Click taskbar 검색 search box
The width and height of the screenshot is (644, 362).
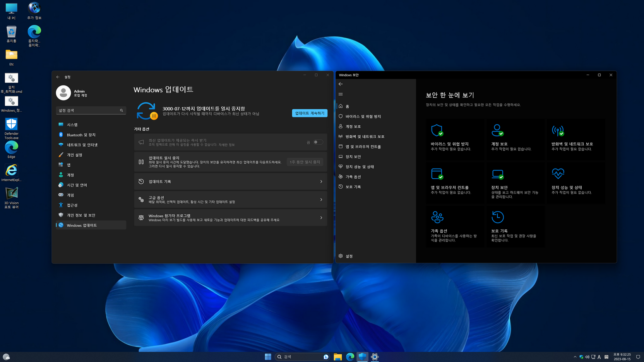303,357
